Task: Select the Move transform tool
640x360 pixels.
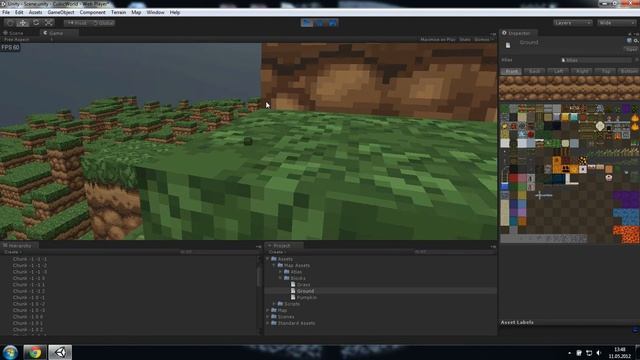Action: 23,23
